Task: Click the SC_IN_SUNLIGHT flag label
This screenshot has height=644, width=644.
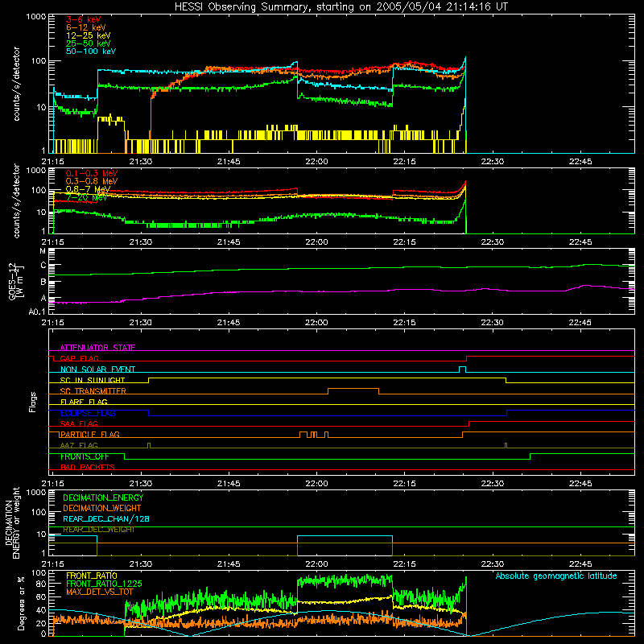Action: coord(93,380)
